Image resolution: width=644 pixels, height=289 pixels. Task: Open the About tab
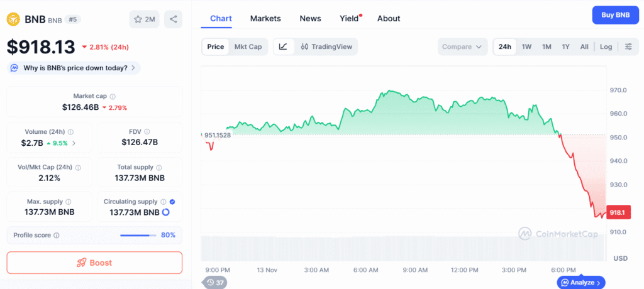point(389,18)
